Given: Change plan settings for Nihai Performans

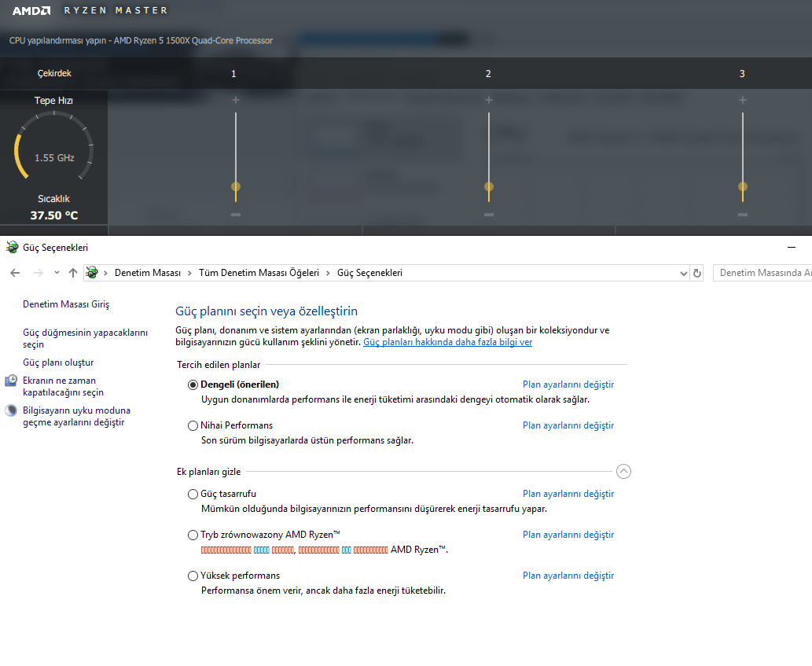Looking at the screenshot, I should point(568,425).
